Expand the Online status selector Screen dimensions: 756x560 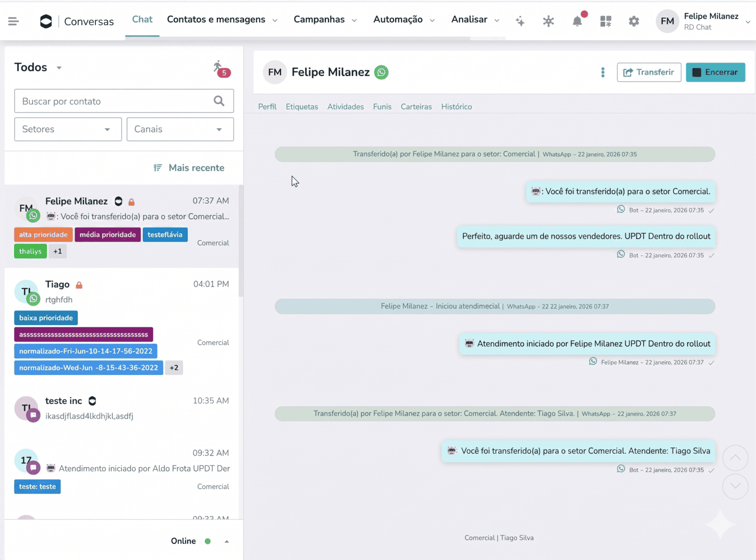click(226, 541)
